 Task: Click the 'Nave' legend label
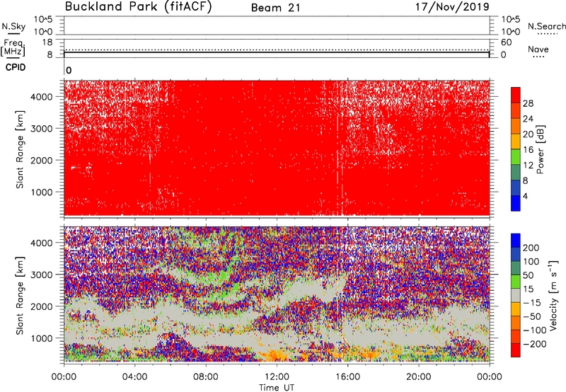tap(538, 49)
